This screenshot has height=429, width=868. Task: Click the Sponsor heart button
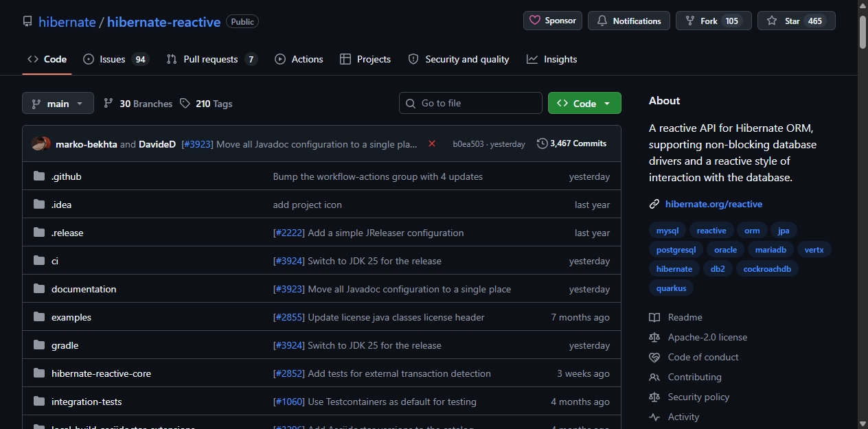[x=553, y=21]
